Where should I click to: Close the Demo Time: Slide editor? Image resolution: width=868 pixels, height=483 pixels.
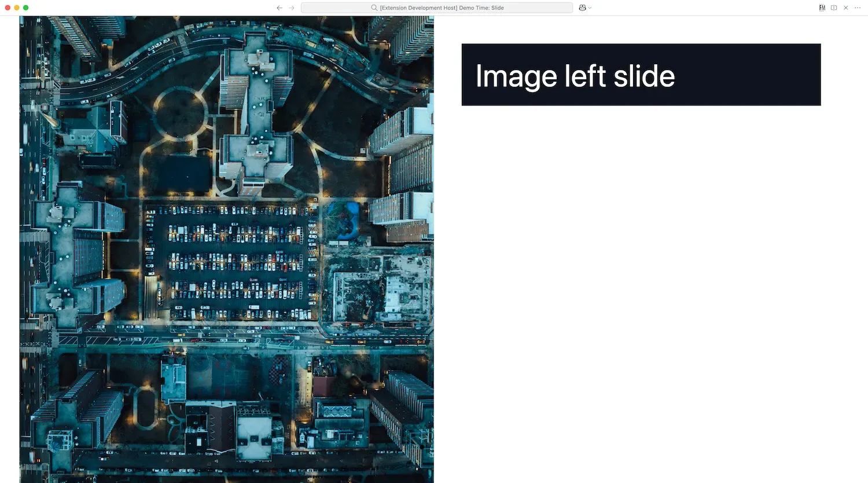[x=845, y=8]
